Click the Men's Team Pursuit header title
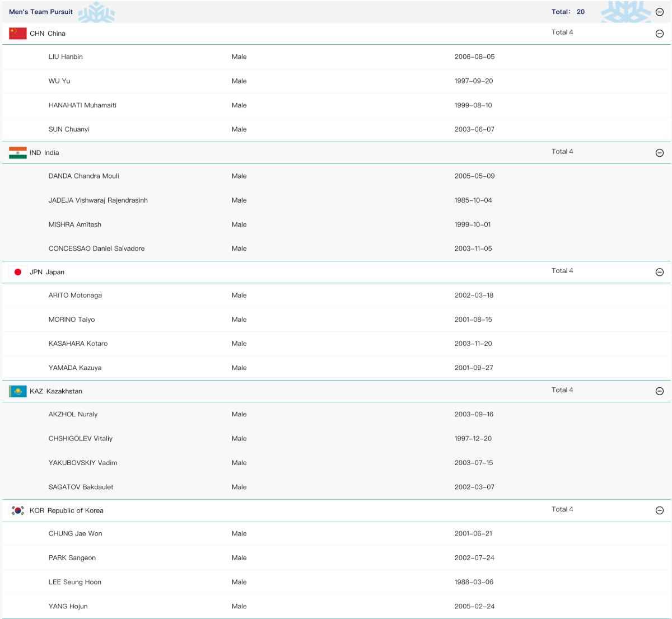This screenshot has width=672, height=619. click(41, 12)
